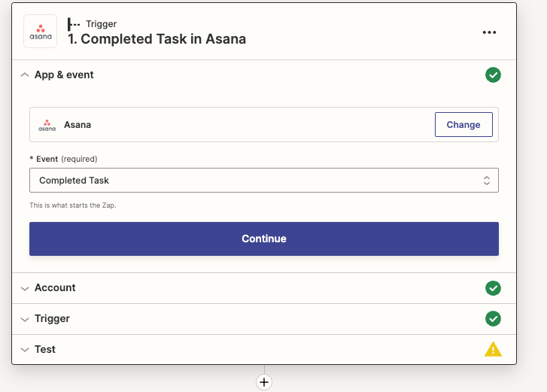This screenshot has width=547, height=392.
Task: Click the Asana app name text
Action: click(77, 125)
